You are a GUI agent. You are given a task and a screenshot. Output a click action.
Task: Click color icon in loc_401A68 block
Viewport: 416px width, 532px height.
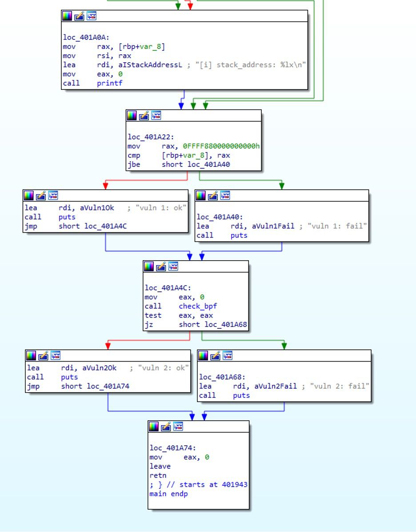[x=203, y=355]
